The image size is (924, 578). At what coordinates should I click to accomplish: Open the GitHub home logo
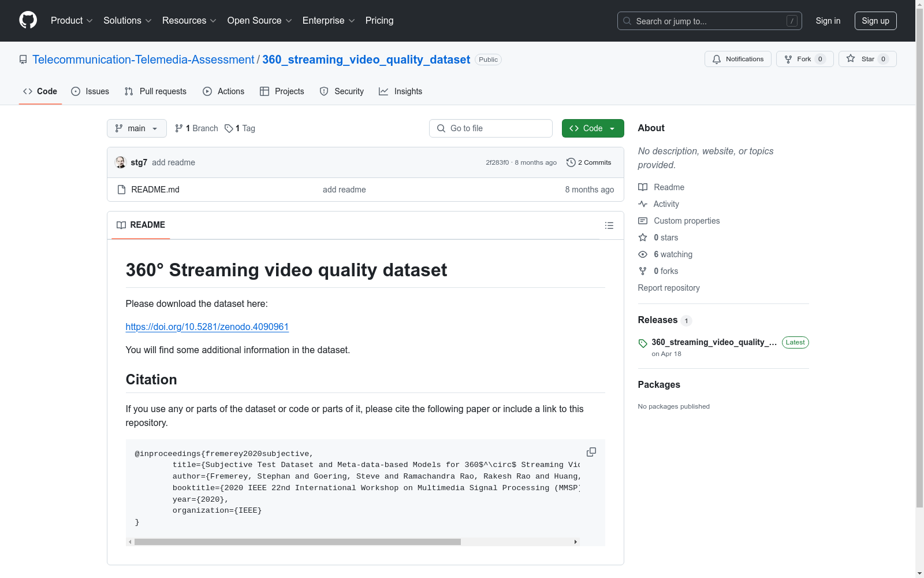coord(28,20)
